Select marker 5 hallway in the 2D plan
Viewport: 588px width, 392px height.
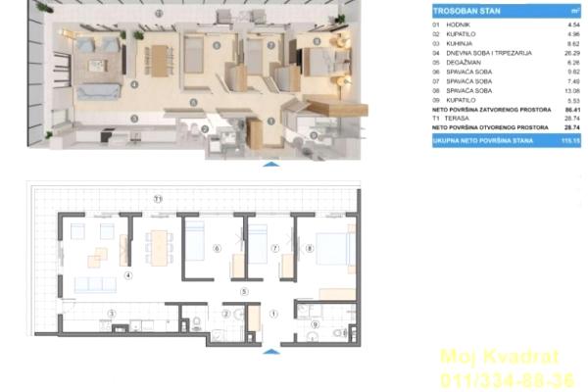245,291
